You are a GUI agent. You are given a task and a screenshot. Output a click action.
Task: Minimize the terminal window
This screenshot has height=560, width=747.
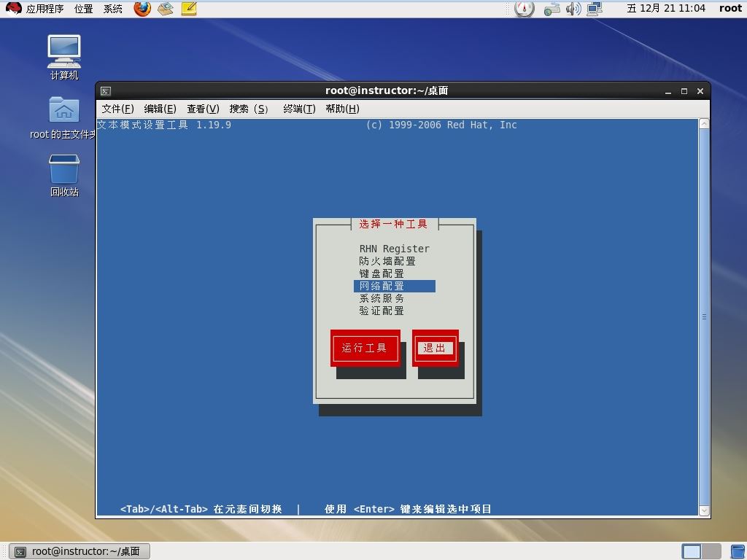[x=668, y=91]
